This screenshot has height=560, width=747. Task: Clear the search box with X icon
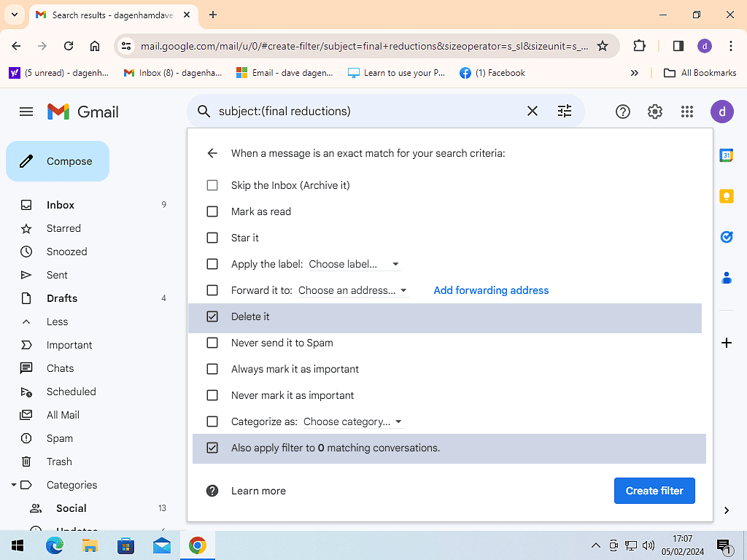(x=533, y=111)
